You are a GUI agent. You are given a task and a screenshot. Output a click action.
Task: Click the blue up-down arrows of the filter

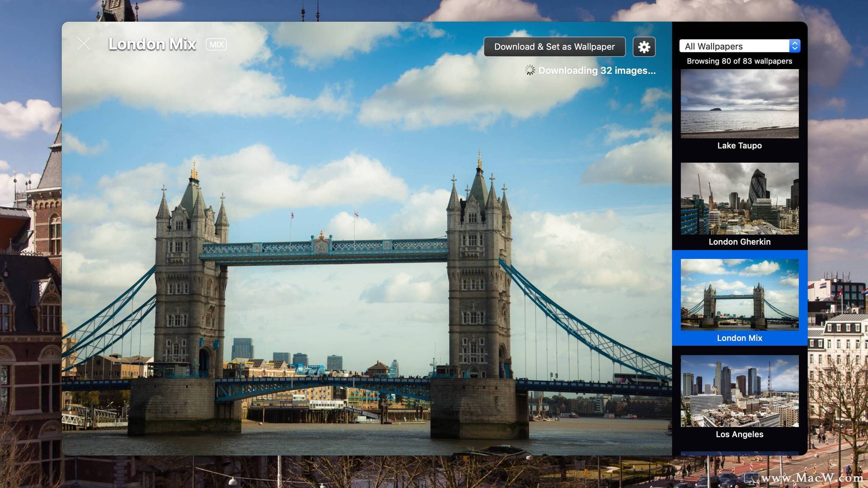(795, 46)
